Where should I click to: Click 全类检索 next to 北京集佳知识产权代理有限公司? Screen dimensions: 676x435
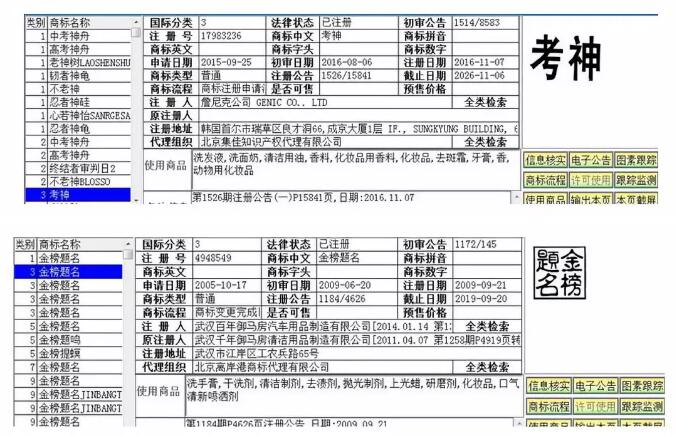[485, 142]
